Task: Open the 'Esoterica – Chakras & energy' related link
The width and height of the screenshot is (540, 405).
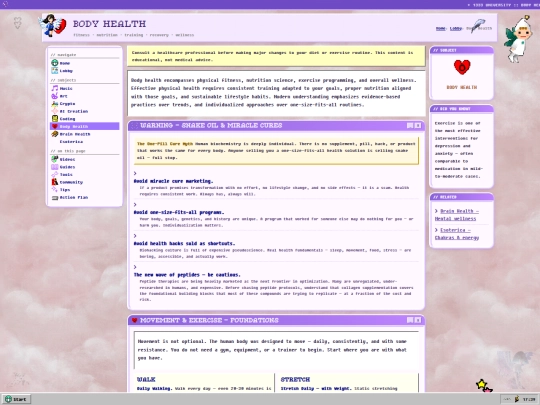Action: click(457, 233)
